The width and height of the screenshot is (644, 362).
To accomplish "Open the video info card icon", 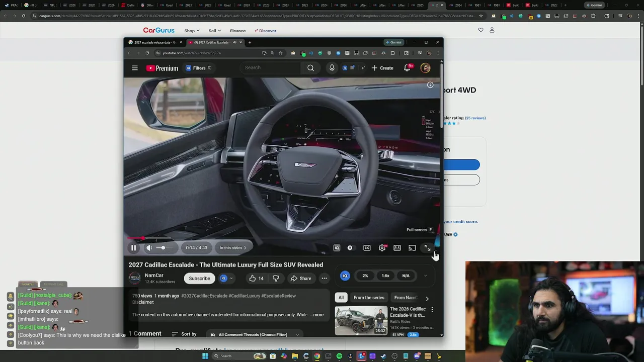I will 430,85.
